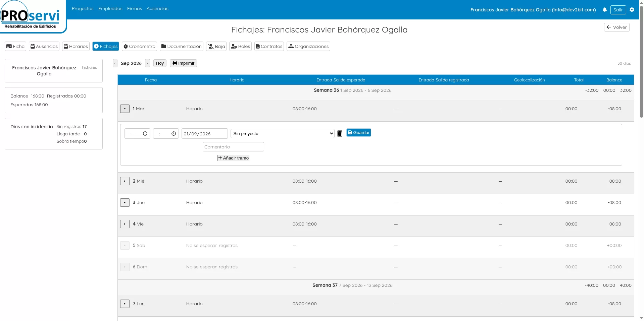Open the Baja tab
Image resolution: width=644 pixels, height=321 pixels.
[216, 46]
